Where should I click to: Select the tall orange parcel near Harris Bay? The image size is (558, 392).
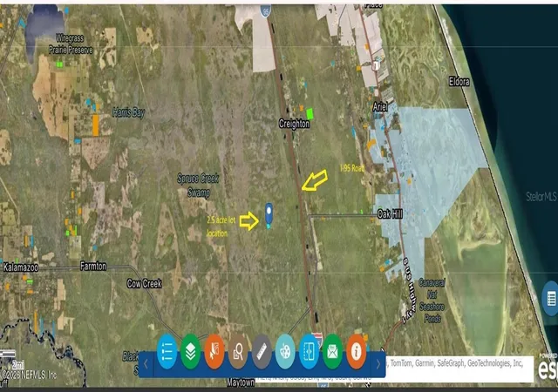pos(95,125)
